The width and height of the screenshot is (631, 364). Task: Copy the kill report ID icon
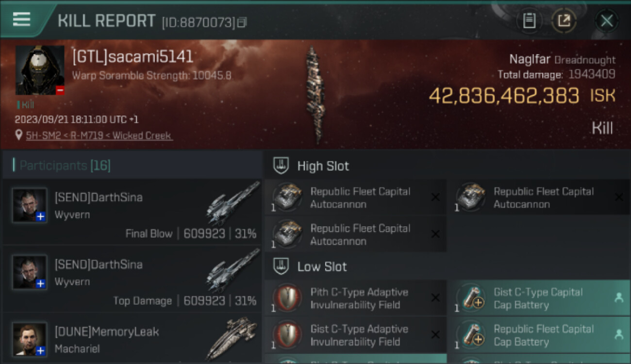(242, 22)
